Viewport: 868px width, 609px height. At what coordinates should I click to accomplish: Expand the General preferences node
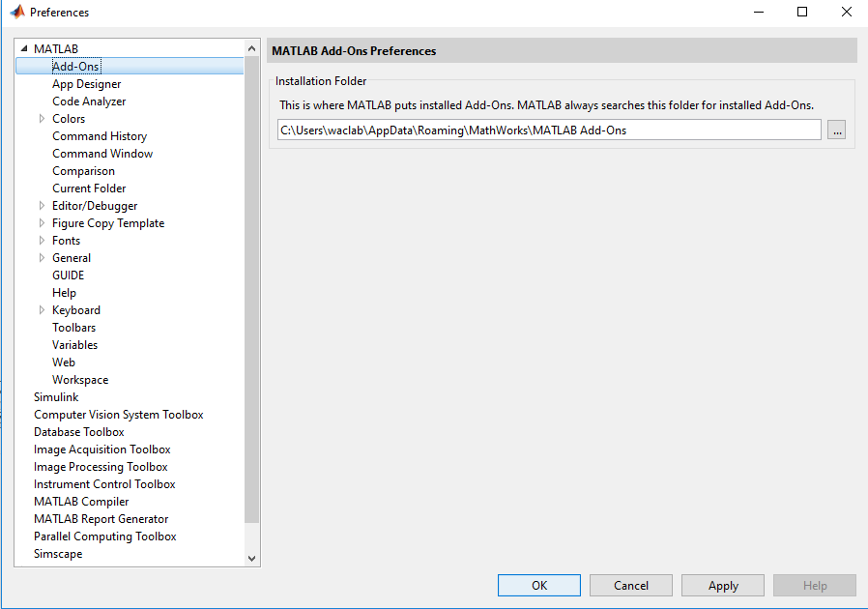[x=42, y=258]
